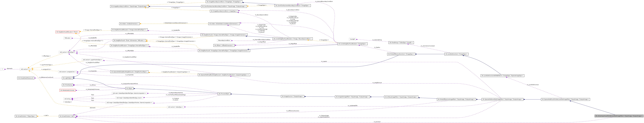
Task: Open itk::FiniteDifferenceFunction< TImageType > node
Action: (401, 54)
